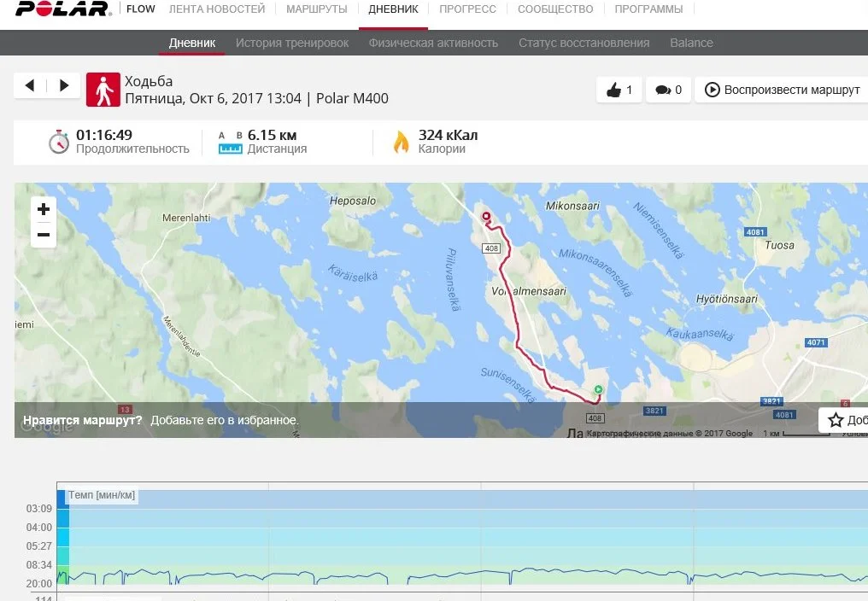Screen dimensions: 868x601
Task: Switch to Статус восстановления tab
Action: point(584,43)
